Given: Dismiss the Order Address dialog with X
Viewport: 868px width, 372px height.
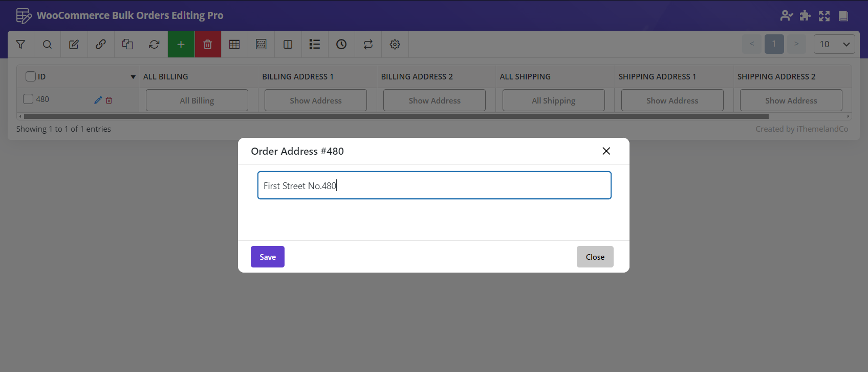Looking at the screenshot, I should tap(606, 151).
